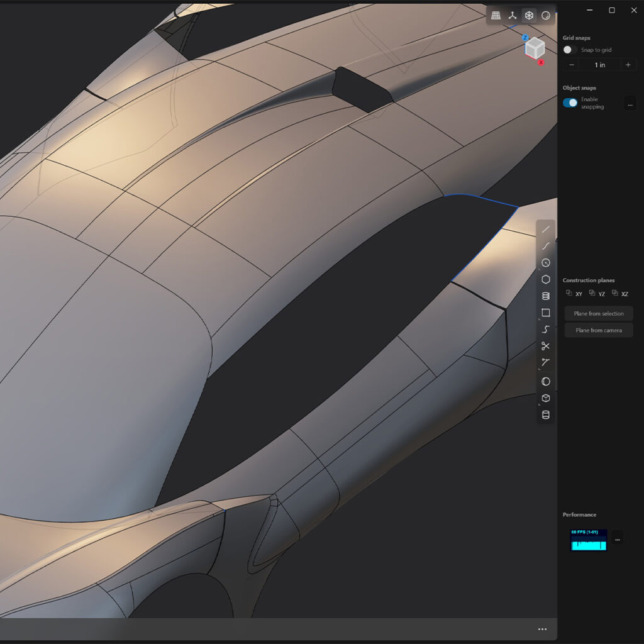This screenshot has height=644, width=644.
Task: Click the Plane from camera button
Action: 598,330
